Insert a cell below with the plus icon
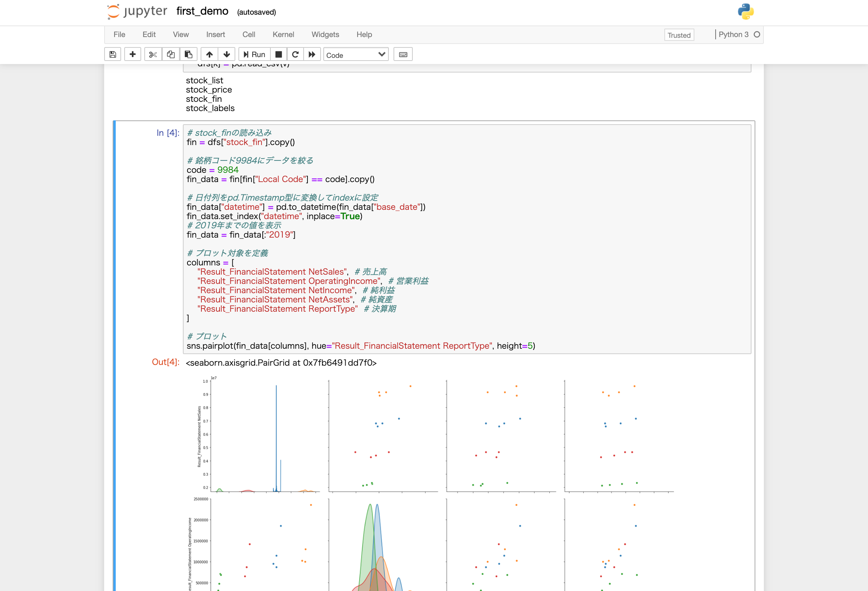Screen dimensions: 868x591 coord(132,54)
